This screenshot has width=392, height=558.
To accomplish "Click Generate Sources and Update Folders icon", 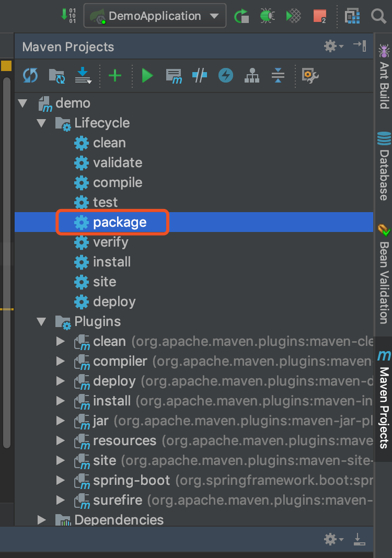I will [56, 76].
